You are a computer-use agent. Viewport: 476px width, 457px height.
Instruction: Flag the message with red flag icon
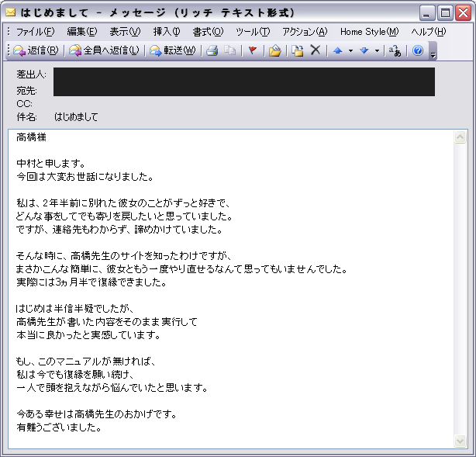point(253,50)
